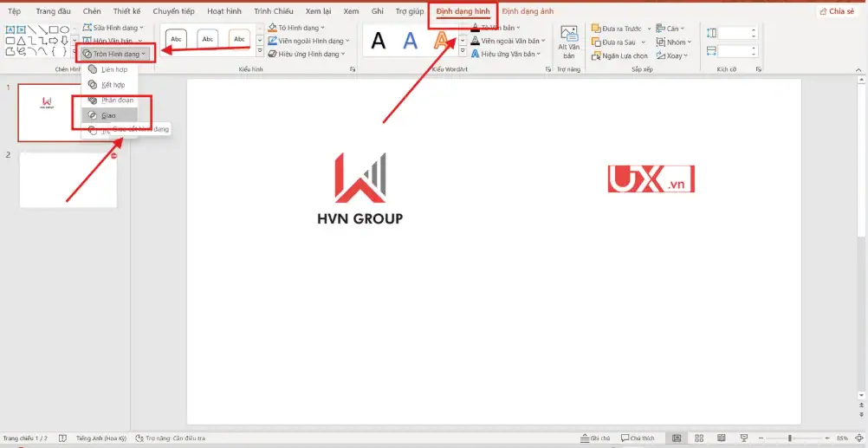The height and width of the screenshot is (448, 868).
Task: Choose the right arrow shape
Action: 54,41
